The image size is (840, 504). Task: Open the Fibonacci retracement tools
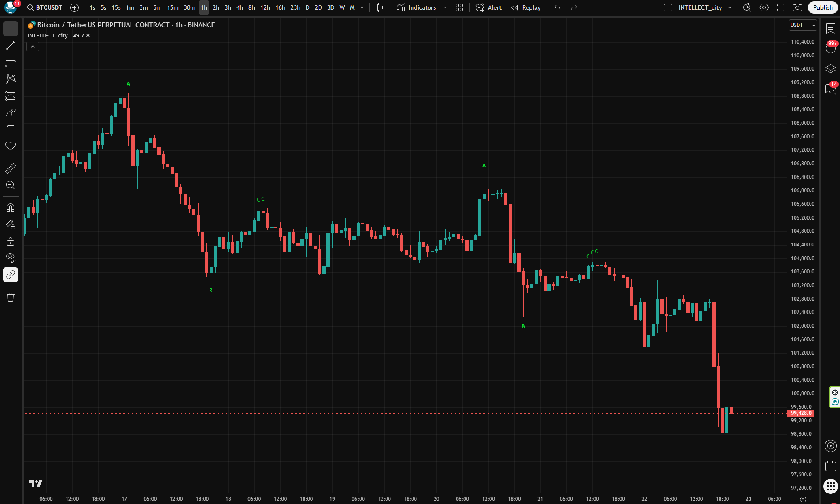[11, 62]
